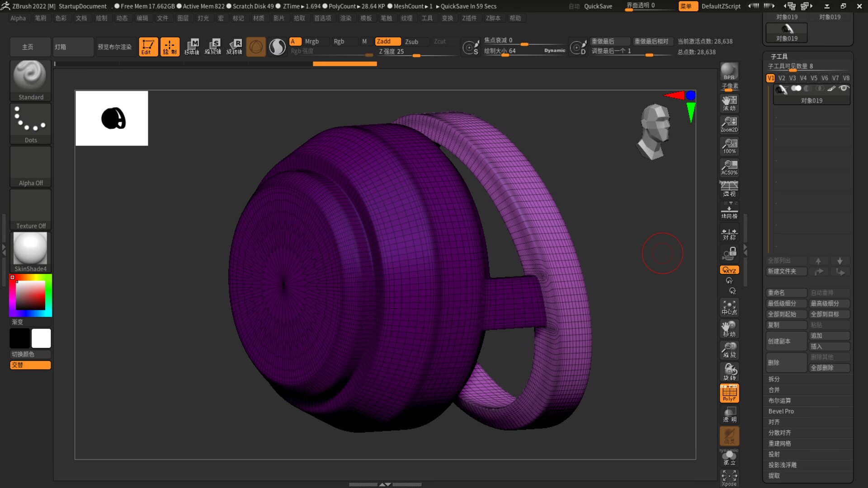Select the Rotate gizmo icon (R)
The width and height of the screenshot is (868, 488).
[x=235, y=47]
